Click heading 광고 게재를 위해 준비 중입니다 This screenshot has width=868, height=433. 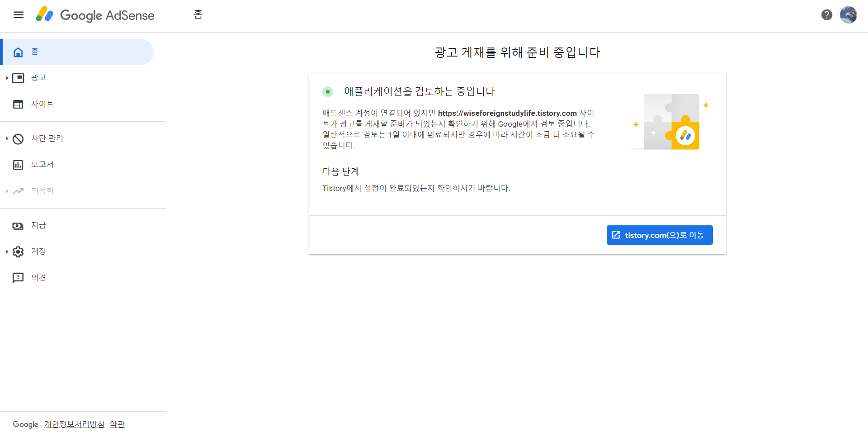coord(518,52)
